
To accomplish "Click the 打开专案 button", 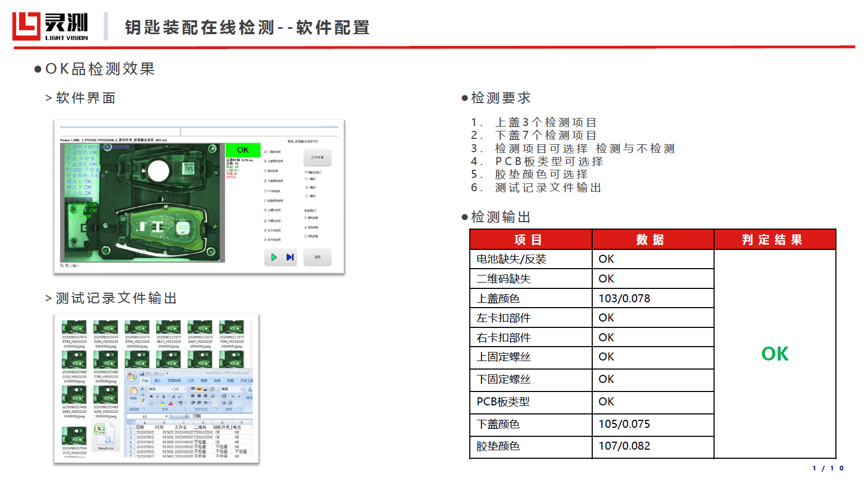I will pos(317,158).
